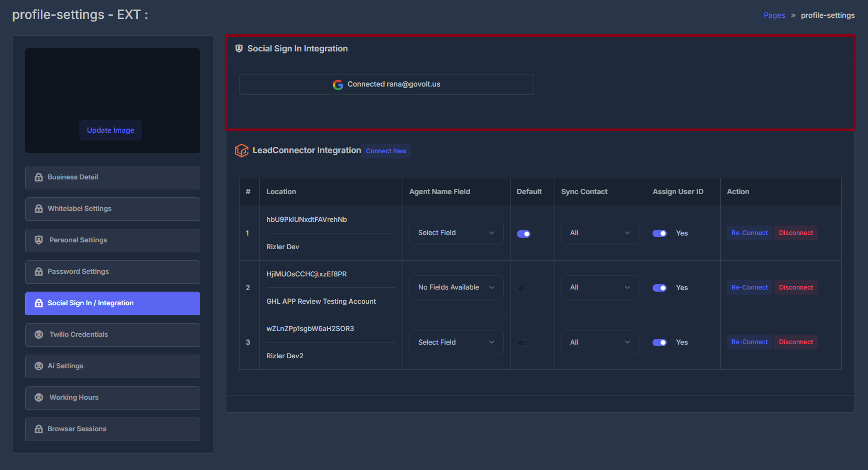The width and height of the screenshot is (868, 470).
Task: Toggle the Default switch for Rizler Dev
Action: point(524,234)
